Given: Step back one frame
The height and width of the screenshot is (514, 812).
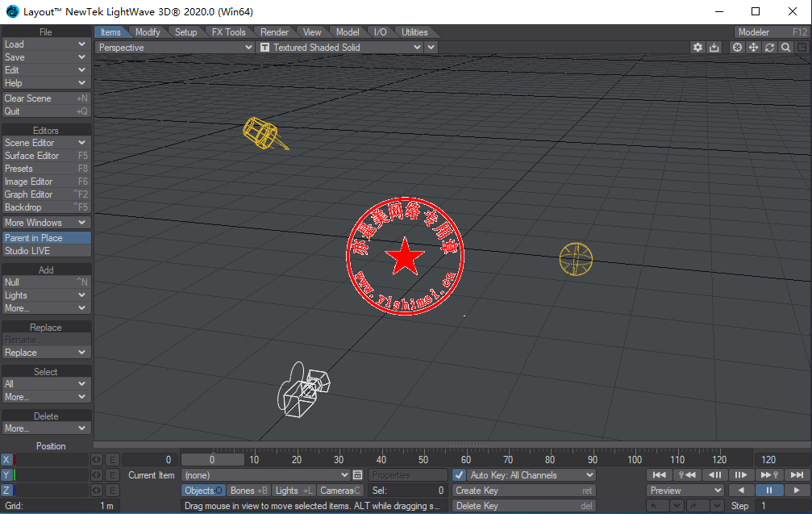Looking at the screenshot, I should pos(714,474).
